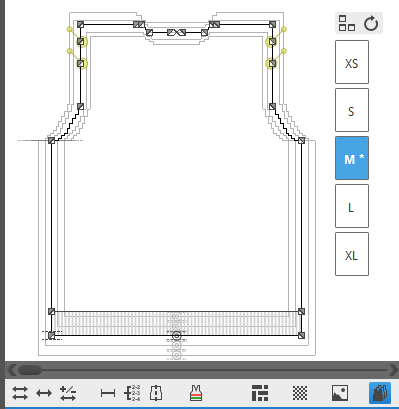Select the top-right shoulder corner node
The height and width of the screenshot is (409, 399).
(272, 24)
